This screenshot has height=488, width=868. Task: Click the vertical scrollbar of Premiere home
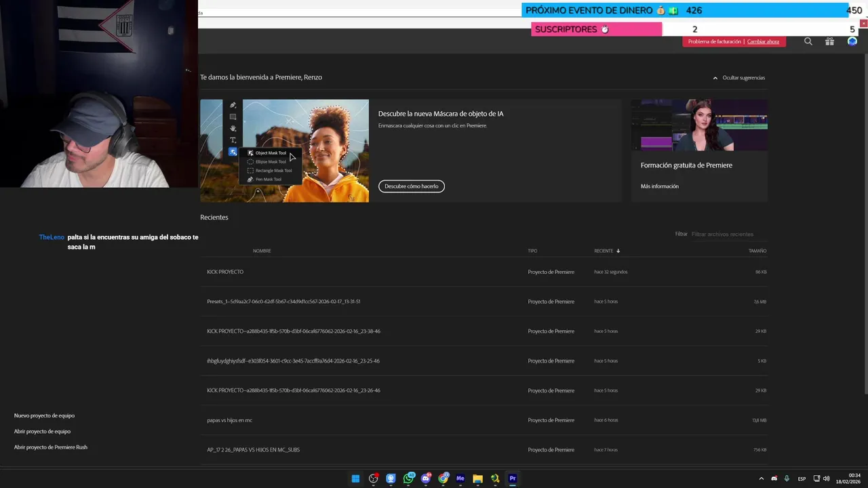[865, 224]
